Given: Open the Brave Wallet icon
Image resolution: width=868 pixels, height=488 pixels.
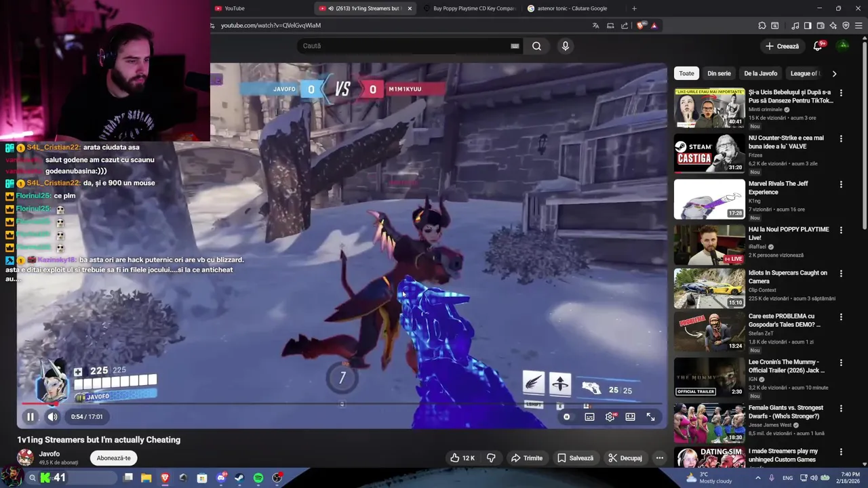Looking at the screenshot, I should coord(821,26).
